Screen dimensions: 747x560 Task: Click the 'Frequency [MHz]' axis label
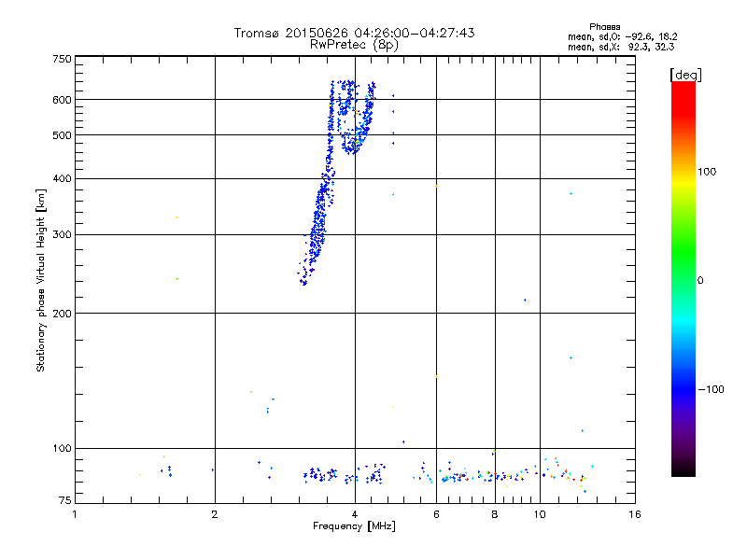click(x=354, y=526)
